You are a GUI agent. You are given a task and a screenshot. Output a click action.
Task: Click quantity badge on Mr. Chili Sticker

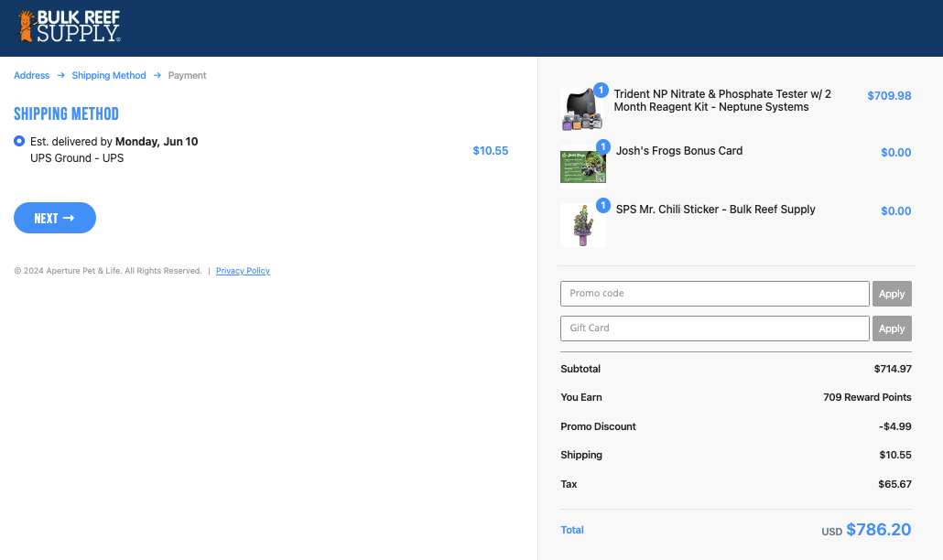[x=603, y=205]
